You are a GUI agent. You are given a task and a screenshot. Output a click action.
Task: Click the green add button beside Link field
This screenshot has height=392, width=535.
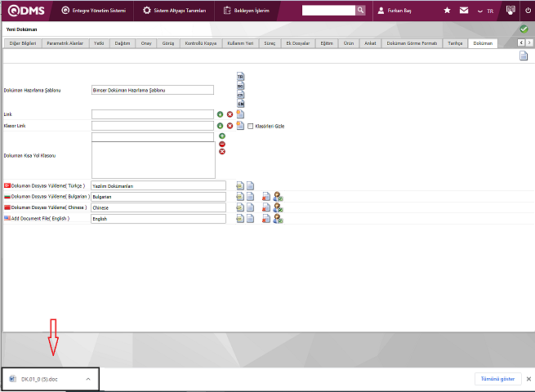pos(220,114)
